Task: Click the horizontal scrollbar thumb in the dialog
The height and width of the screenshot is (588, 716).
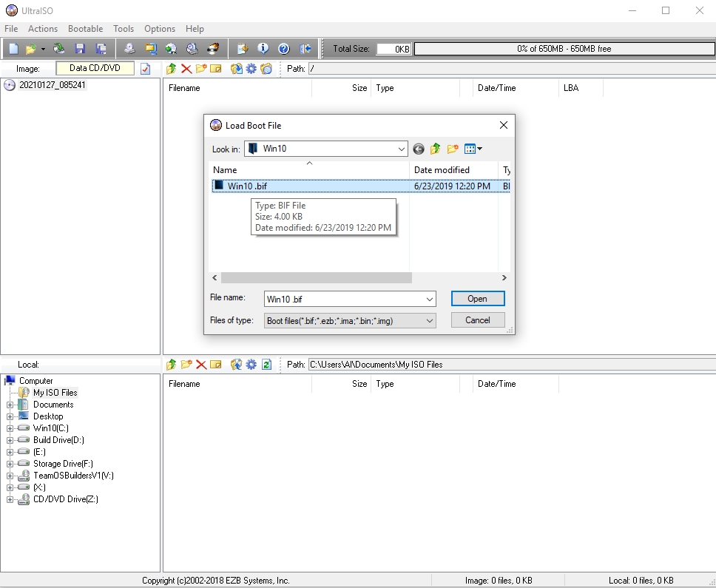Action: (x=317, y=277)
